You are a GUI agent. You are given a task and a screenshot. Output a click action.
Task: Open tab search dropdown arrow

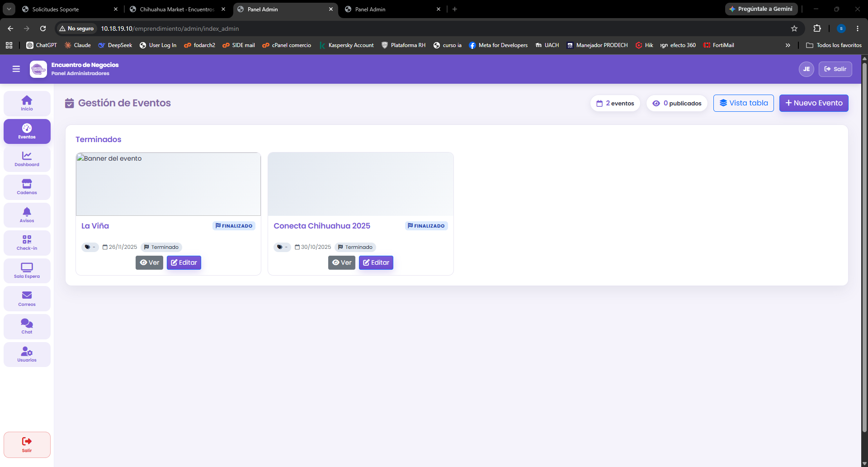pyautogui.click(x=9, y=9)
